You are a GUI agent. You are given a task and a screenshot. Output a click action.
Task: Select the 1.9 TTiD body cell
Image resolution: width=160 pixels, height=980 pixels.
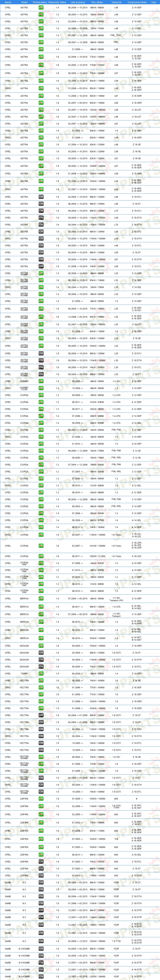(x=116, y=941)
